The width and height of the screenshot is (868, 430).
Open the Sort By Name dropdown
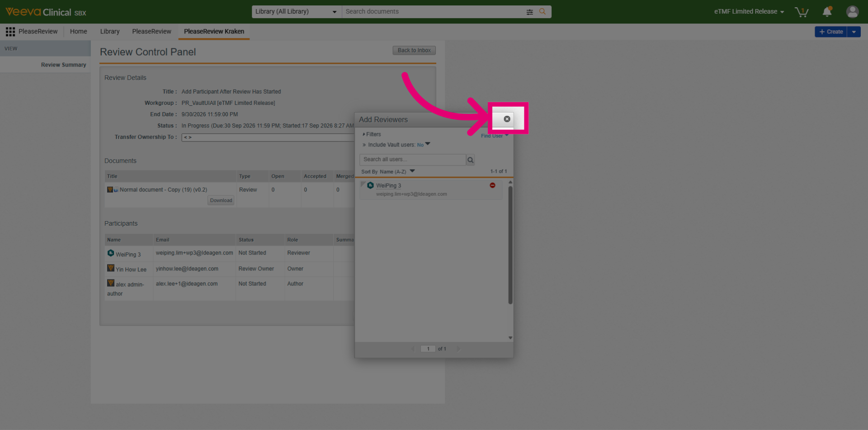(x=388, y=172)
